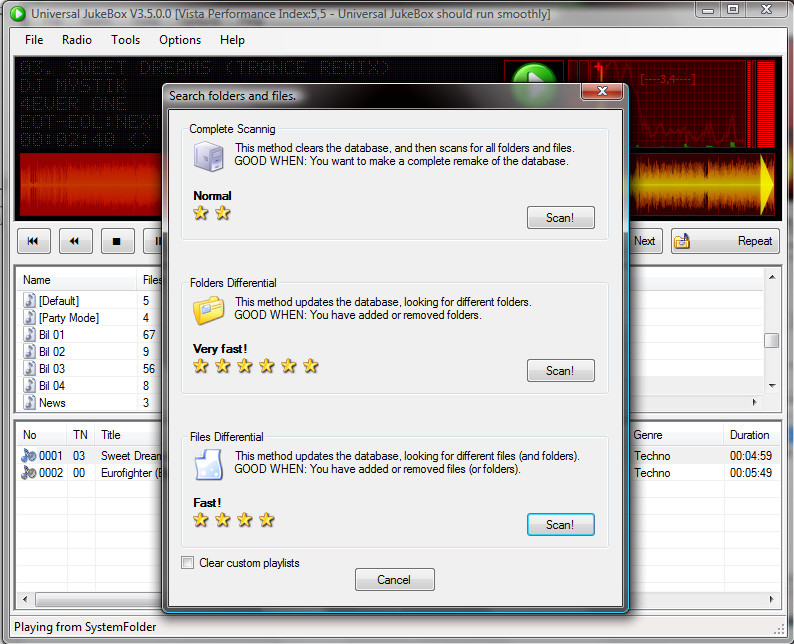Click the previous track button

pos(33,241)
